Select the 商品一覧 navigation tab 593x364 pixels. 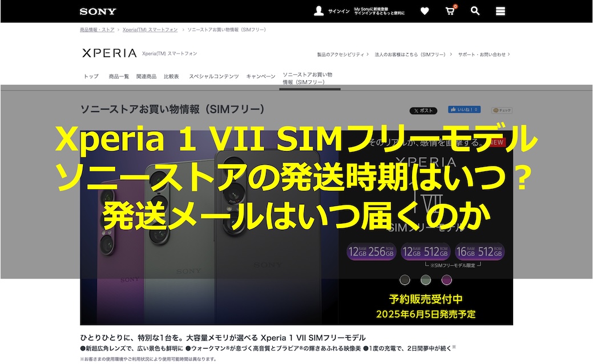point(119,76)
